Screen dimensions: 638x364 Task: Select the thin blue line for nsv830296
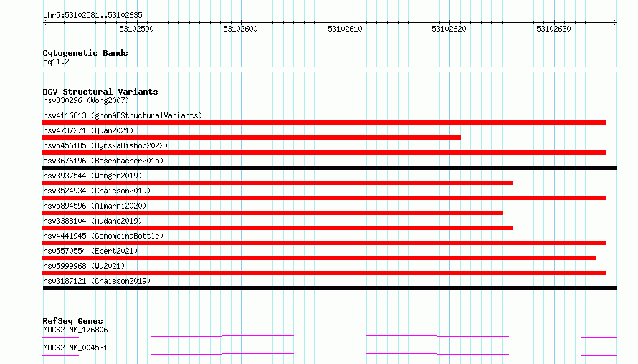point(330,107)
